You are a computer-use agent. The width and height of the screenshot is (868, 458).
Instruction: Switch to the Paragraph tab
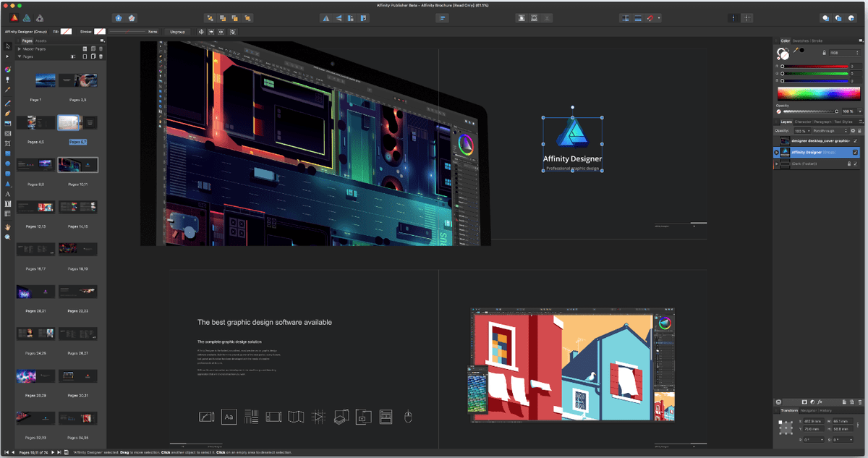(822, 122)
